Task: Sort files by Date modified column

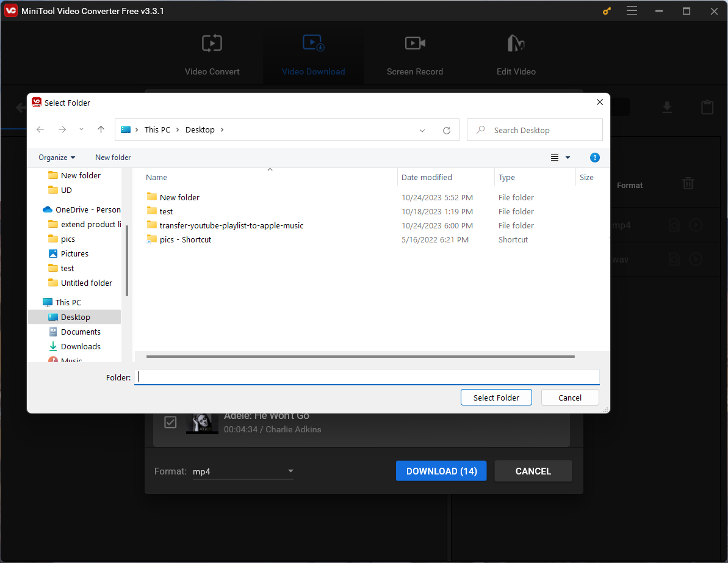Action: pos(427,177)
